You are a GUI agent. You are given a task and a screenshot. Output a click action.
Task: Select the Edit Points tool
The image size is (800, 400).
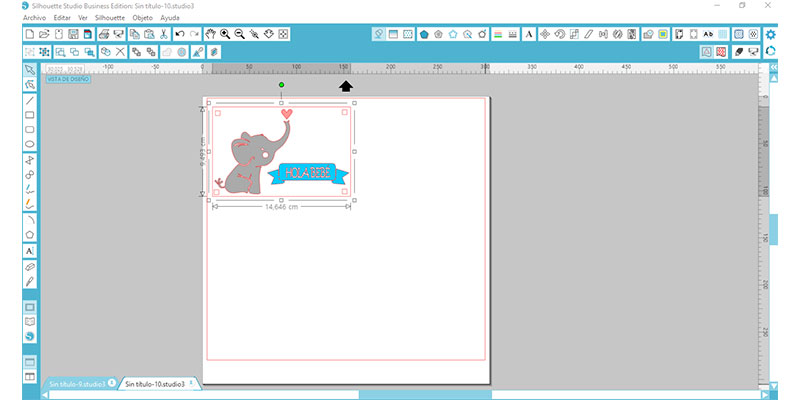[30, 85]
